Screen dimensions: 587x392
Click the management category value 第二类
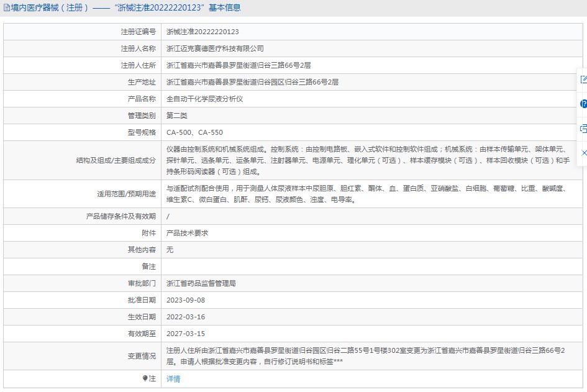(176, 116)
